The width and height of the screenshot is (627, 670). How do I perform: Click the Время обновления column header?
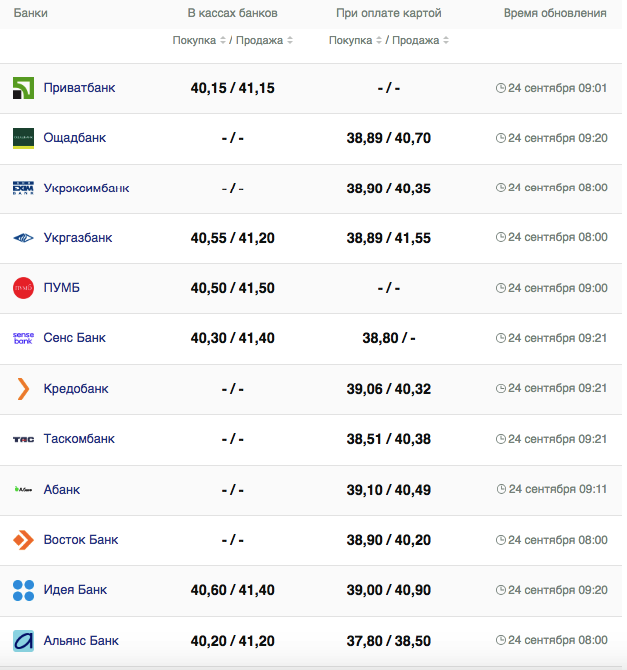pos(555,13)
